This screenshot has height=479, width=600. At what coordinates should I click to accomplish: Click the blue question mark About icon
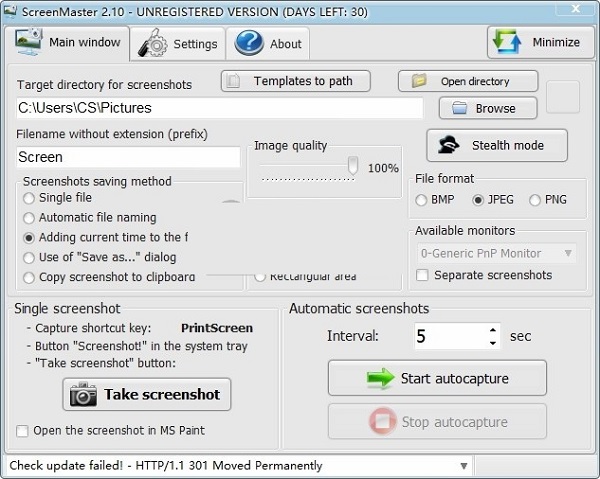tap(249, 43)
